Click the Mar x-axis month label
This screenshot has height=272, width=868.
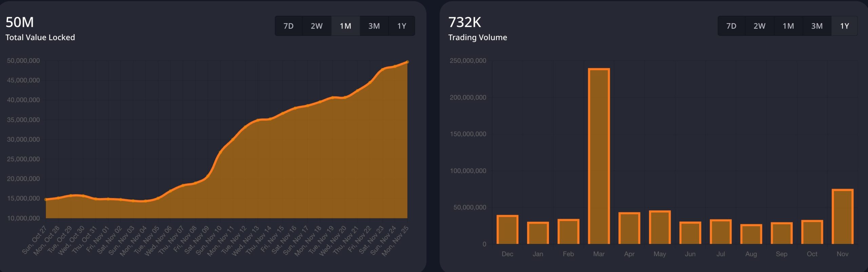599,254
